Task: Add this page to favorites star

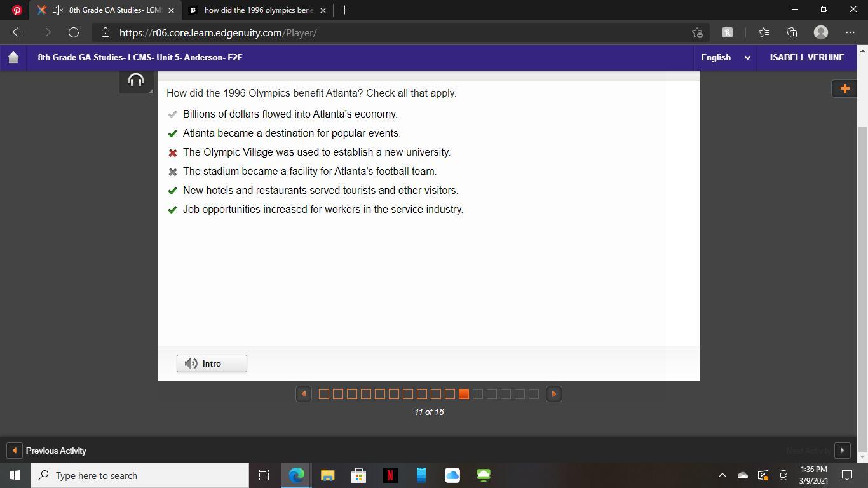Action: 697,32
